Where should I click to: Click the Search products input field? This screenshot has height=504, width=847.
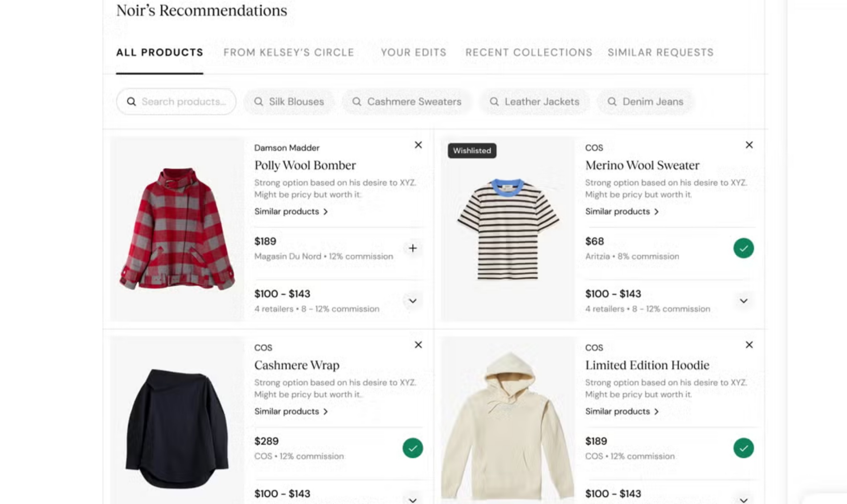[x=183, y=102]
